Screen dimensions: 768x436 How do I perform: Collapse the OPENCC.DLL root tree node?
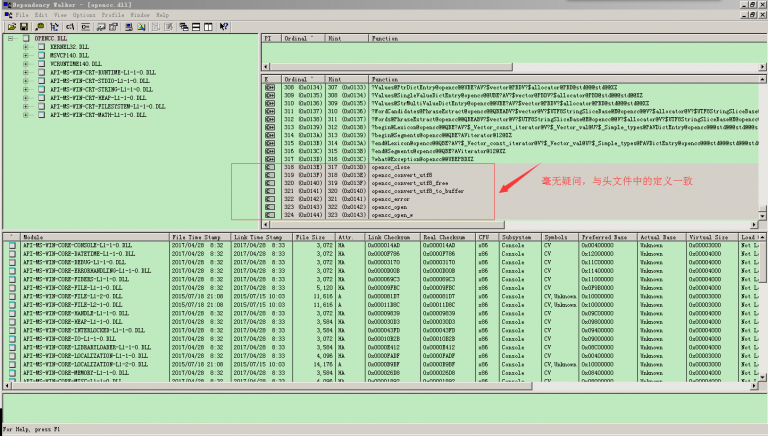[11, 38]
